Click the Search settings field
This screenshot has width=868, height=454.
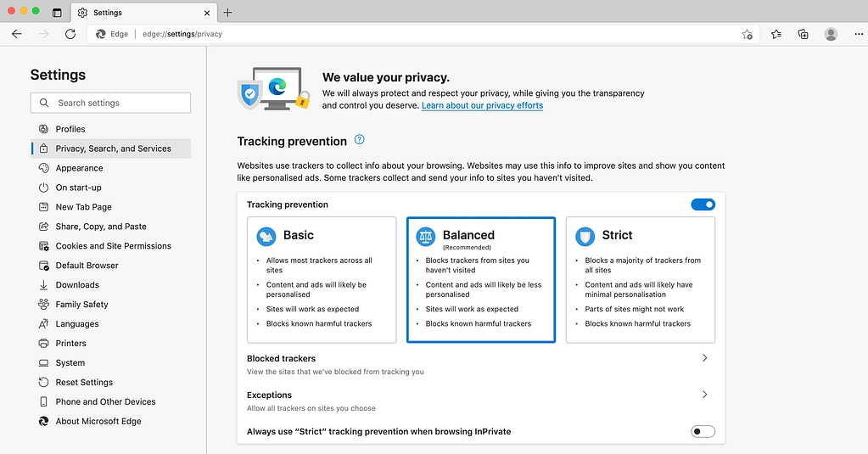coord(110,103)
